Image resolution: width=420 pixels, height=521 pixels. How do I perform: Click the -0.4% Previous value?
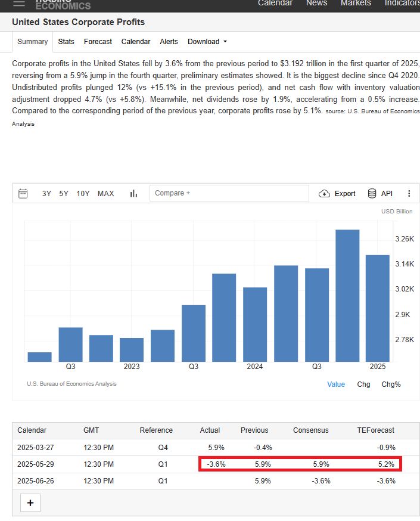click(263, 448)
